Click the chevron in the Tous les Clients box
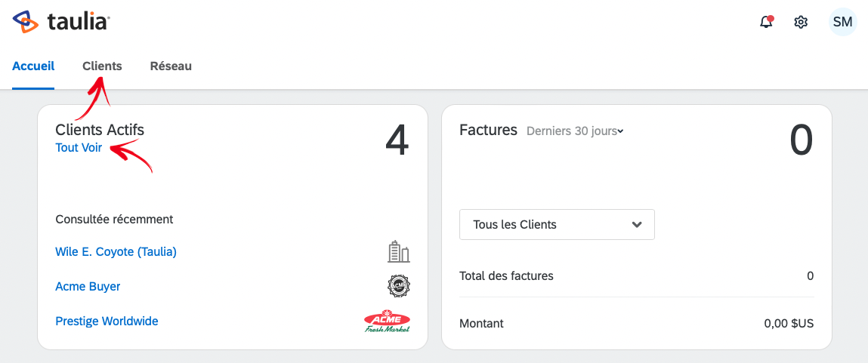This screenshot has height=363, width=868. [637, 225]
